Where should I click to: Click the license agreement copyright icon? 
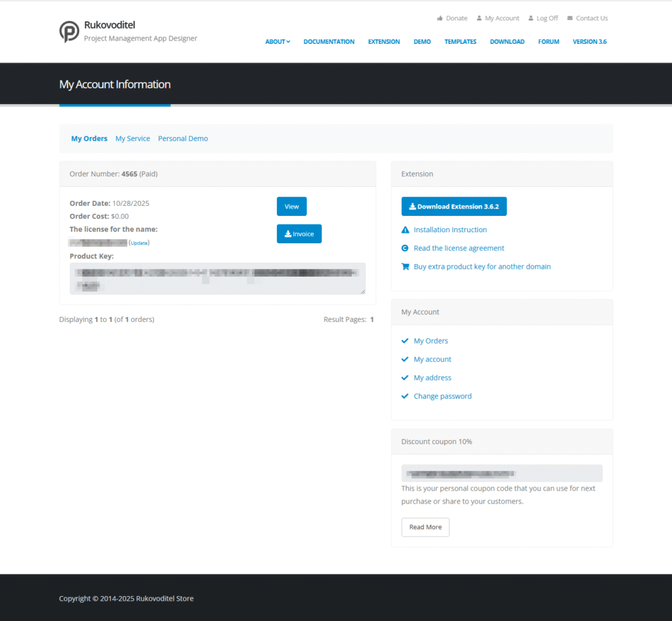[405, 249]
